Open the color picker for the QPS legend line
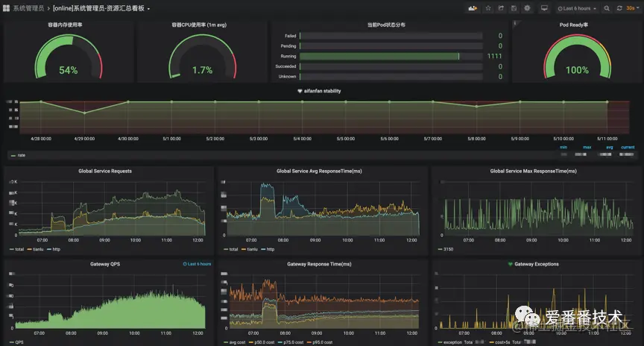The image size is (644, 346). 11,342
